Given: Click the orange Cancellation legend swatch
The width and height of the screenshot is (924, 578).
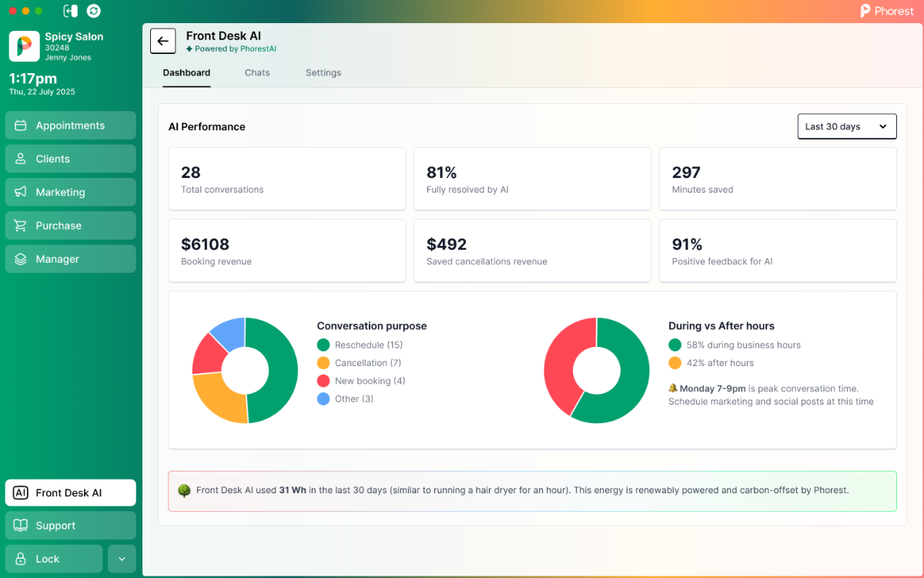Looking at the screenshot, I should tap(323, 363).
